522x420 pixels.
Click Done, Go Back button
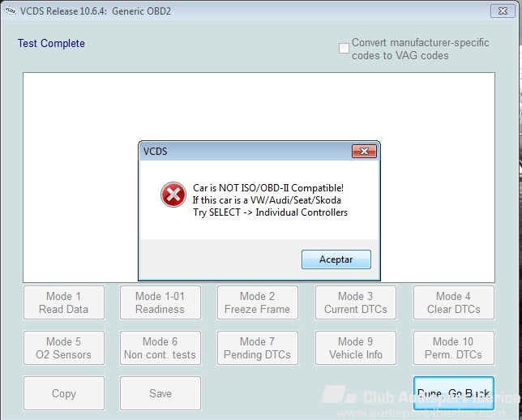[453, 393]
